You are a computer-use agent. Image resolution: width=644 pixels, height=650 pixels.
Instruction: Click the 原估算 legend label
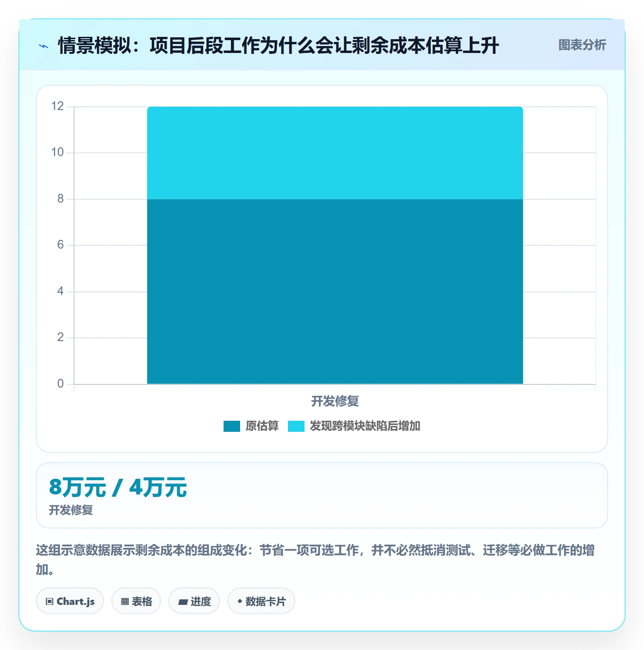click(x=262, y=426)
